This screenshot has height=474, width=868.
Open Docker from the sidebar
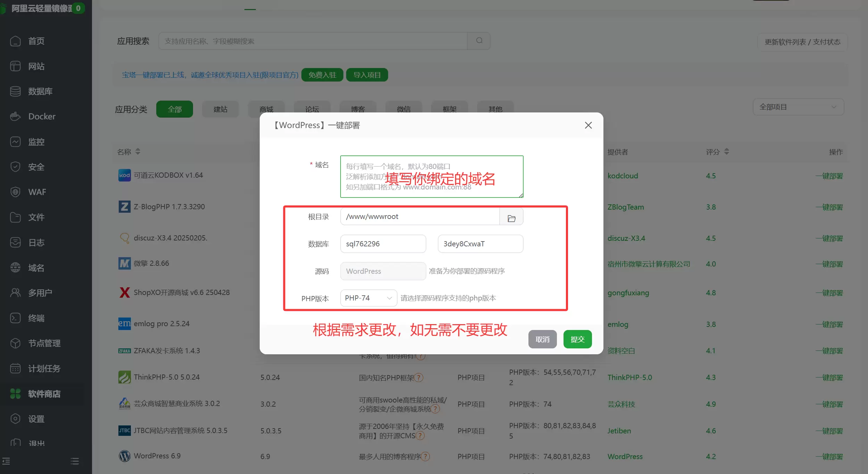coord(42,117)
